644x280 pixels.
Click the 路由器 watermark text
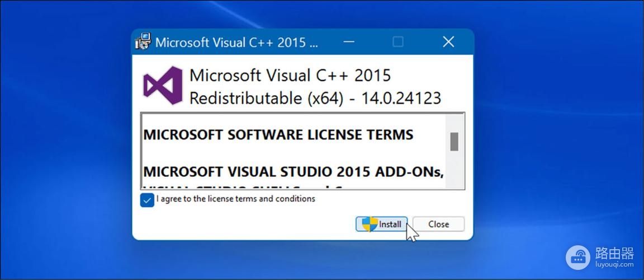click(x=614, y=254)
